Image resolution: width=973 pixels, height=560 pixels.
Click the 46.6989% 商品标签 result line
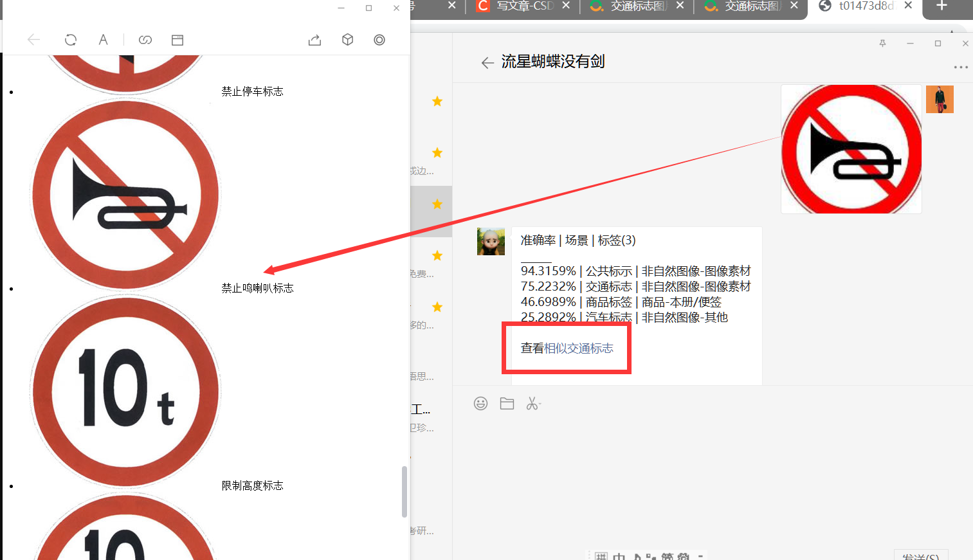621,302
